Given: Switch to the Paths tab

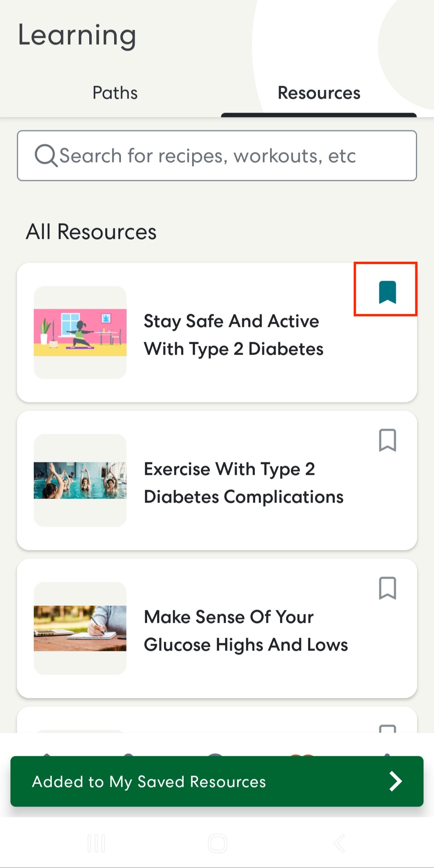Looking at the screenshot, I should point(115,93).
